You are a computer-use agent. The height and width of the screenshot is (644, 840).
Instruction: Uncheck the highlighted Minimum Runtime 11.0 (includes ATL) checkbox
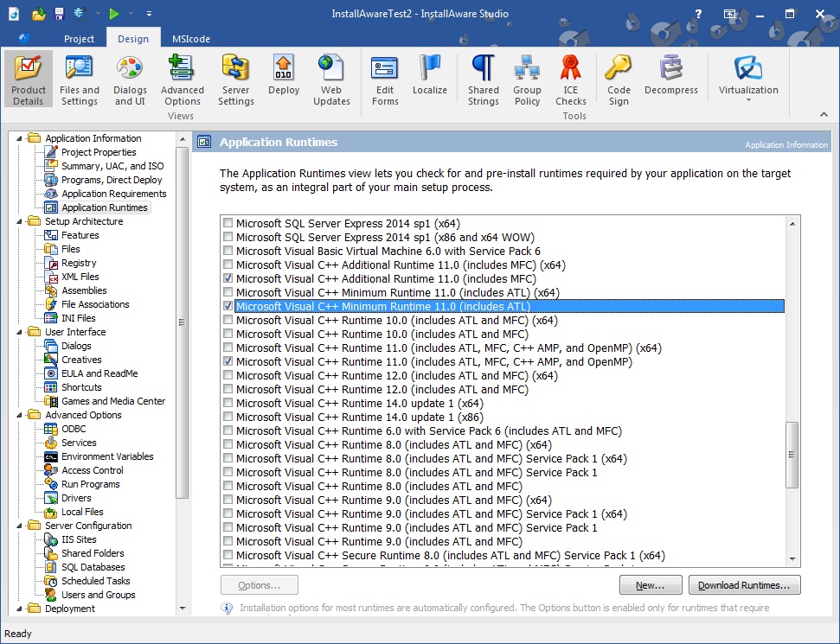[228, 306]
